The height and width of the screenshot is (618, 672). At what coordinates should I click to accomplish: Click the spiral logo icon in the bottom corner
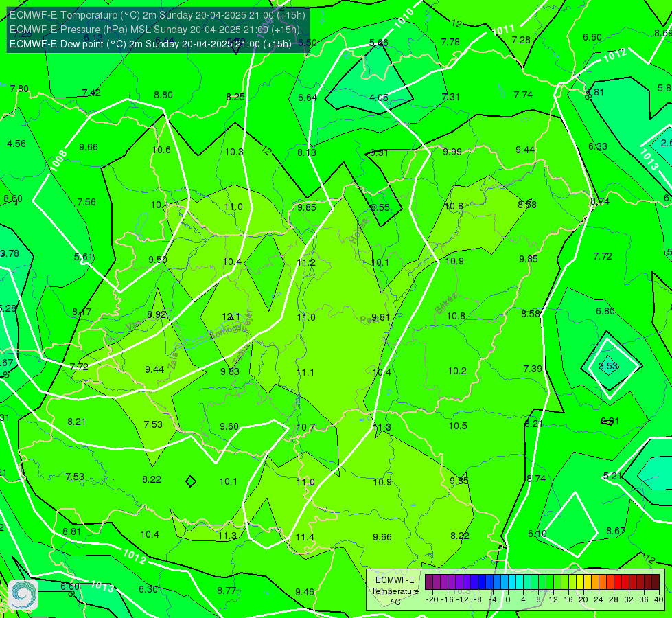[23, 595]
